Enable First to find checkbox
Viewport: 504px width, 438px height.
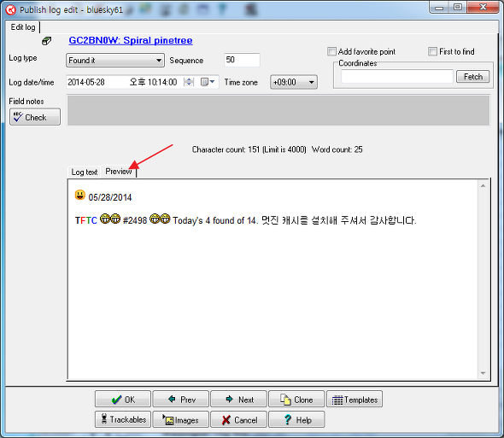coord(432,51)
